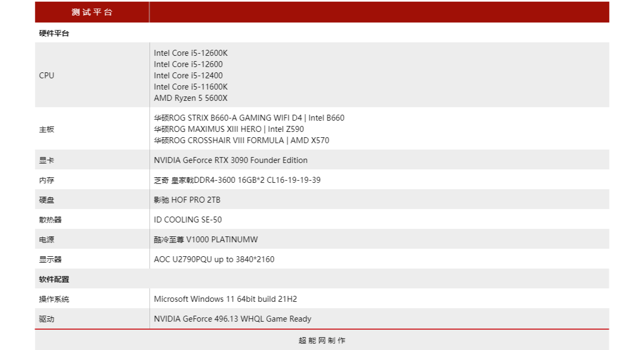This screenshot has height=350, width=644.
Task: Select NVIDIA GeForce RTX 3090 Founder Edition
Action: 231,160
